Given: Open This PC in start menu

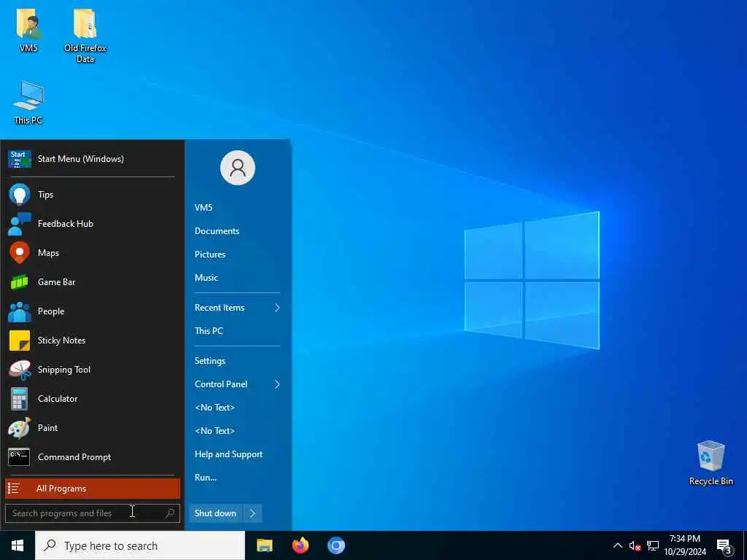Looking at the screenshot, I should click(x=209, y=331).
